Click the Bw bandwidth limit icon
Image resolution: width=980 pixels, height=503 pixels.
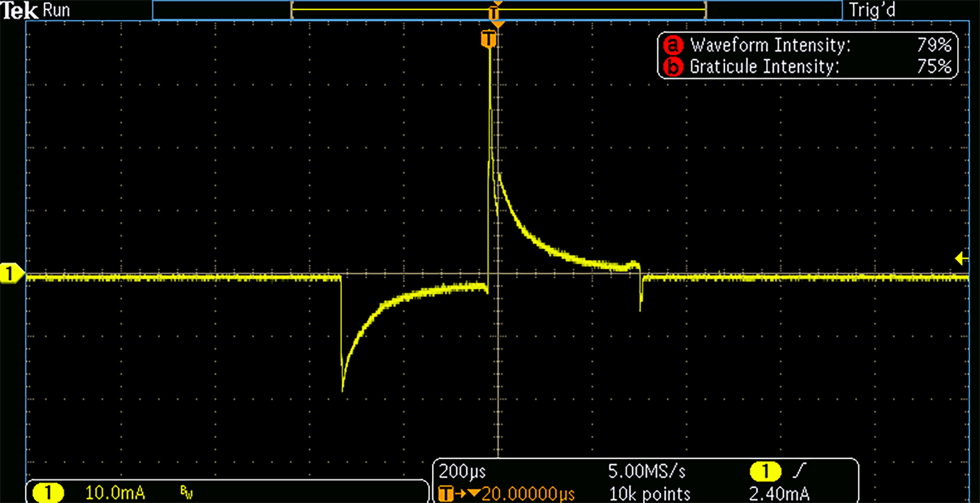point(186,493)
